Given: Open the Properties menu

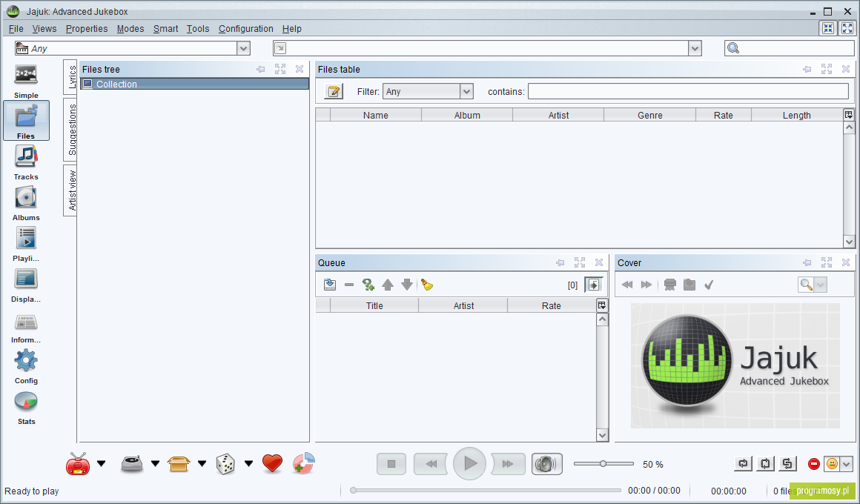Looking at the screenshot, I should [x=87, y=28].
